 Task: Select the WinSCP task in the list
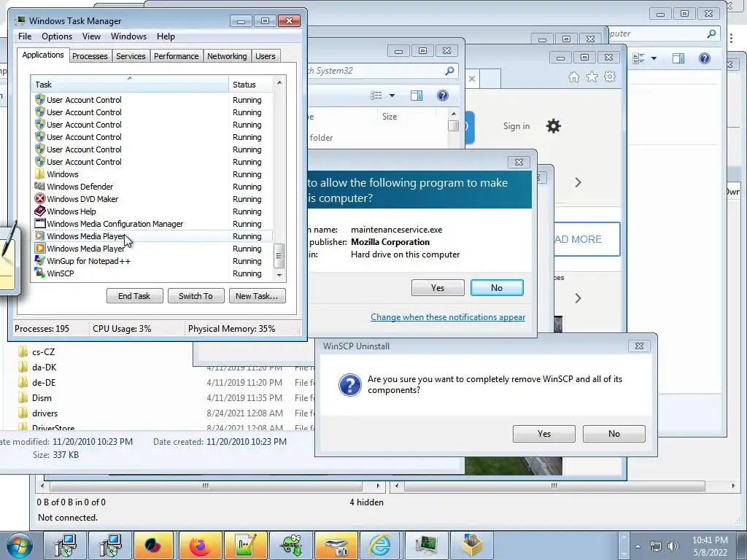(60, 273)
